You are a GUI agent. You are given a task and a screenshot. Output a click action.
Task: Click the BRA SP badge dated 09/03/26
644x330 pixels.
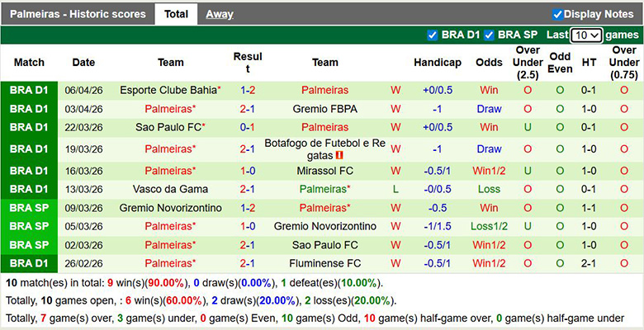coord(29,208)
